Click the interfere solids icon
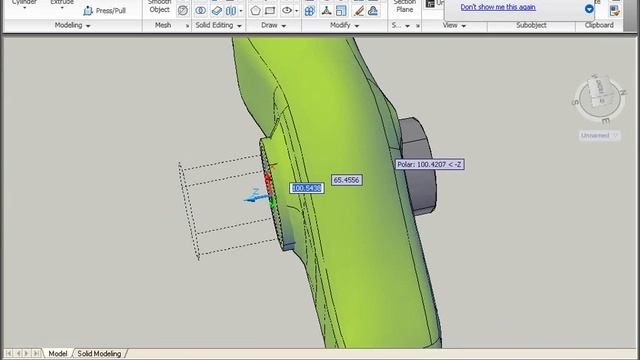Image resolution: width=640 pixels, height=360 pixels. (x=231, y=11)
